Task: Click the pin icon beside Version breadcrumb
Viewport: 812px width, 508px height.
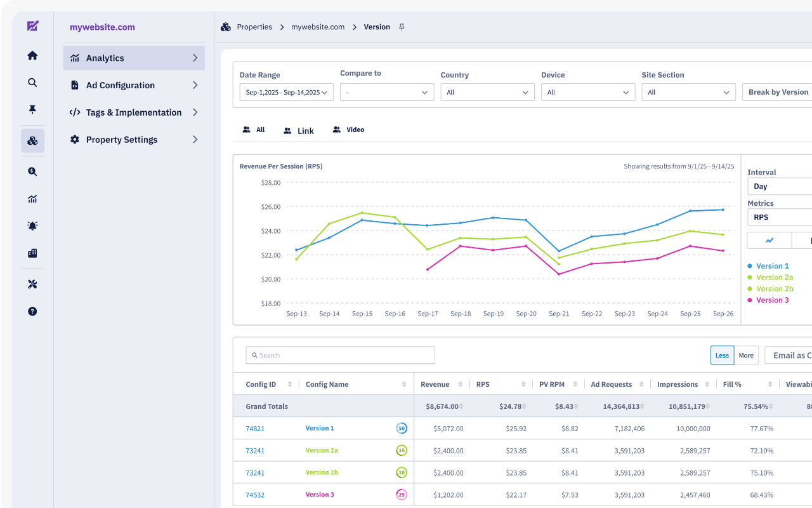Action: pyautogui.click(x=402, y=27)
